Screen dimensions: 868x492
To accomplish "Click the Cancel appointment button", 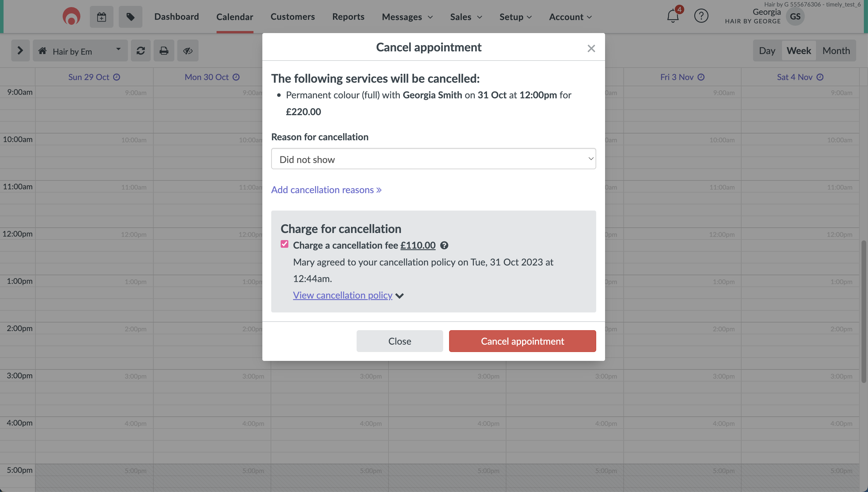I will (522, 341).
